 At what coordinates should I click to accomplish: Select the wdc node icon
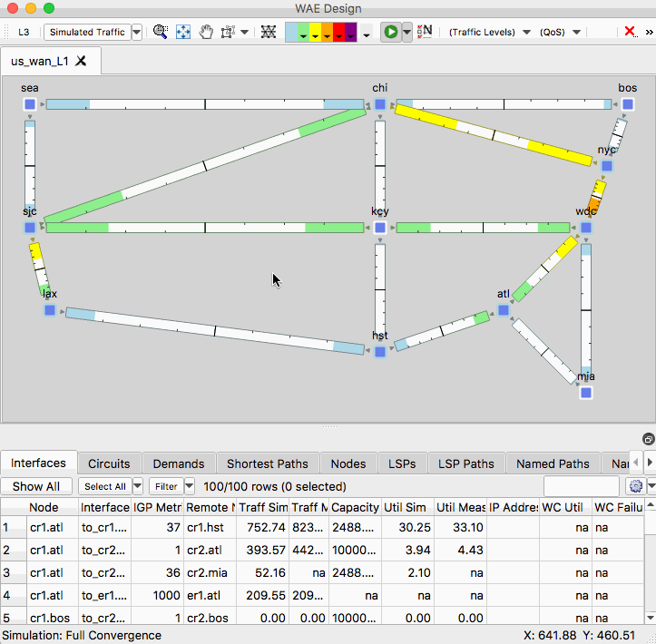tap(586, 228)
